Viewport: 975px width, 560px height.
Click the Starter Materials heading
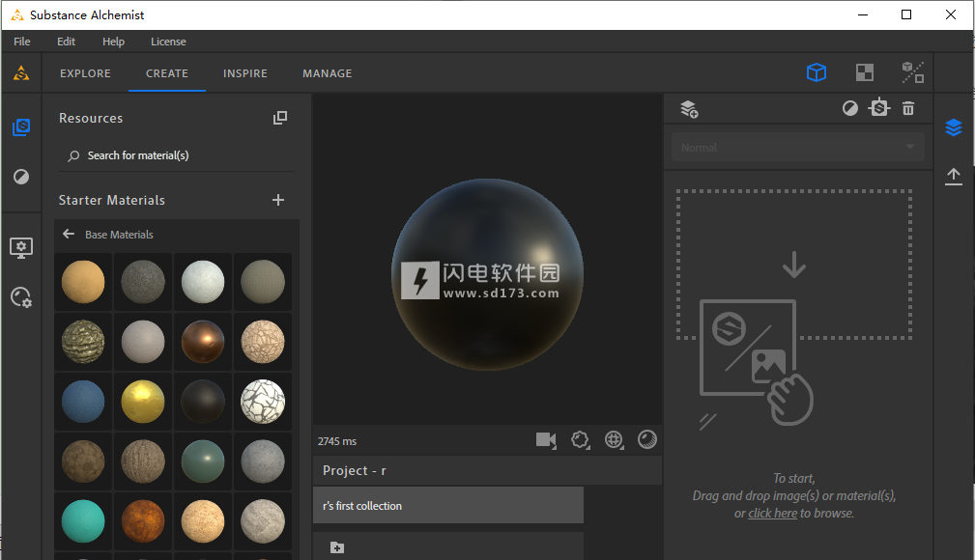tap(112, 200)
